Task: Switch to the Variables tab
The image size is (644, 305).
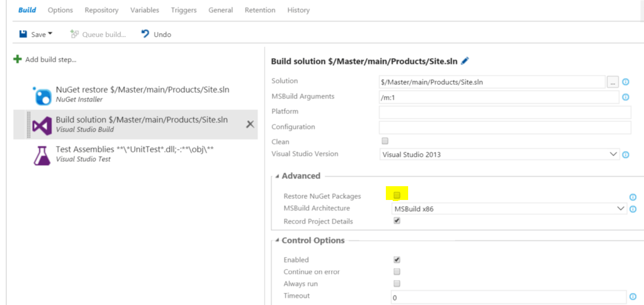Action: (145, 10)
